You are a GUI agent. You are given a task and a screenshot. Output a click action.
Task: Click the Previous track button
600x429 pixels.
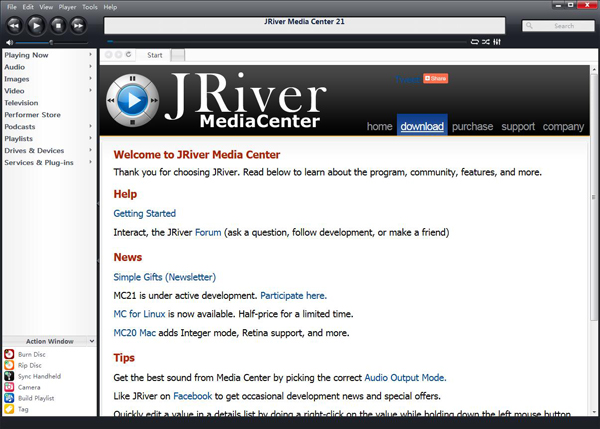click(x=15, y=26)
